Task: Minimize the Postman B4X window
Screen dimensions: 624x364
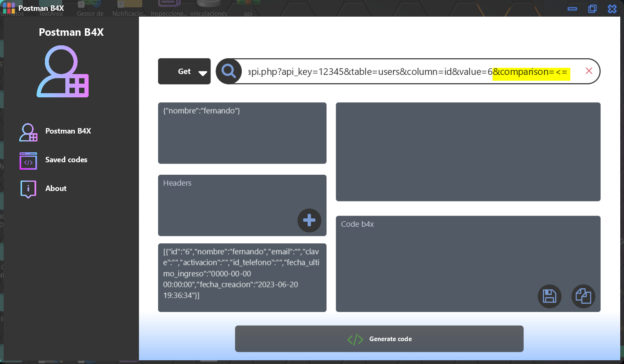Action: point(572,9)
